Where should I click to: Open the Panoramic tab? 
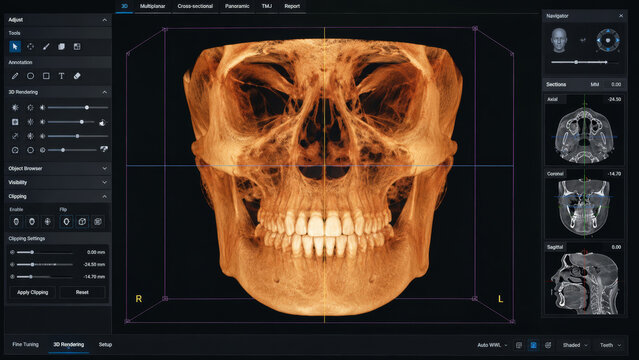(237, 6)
